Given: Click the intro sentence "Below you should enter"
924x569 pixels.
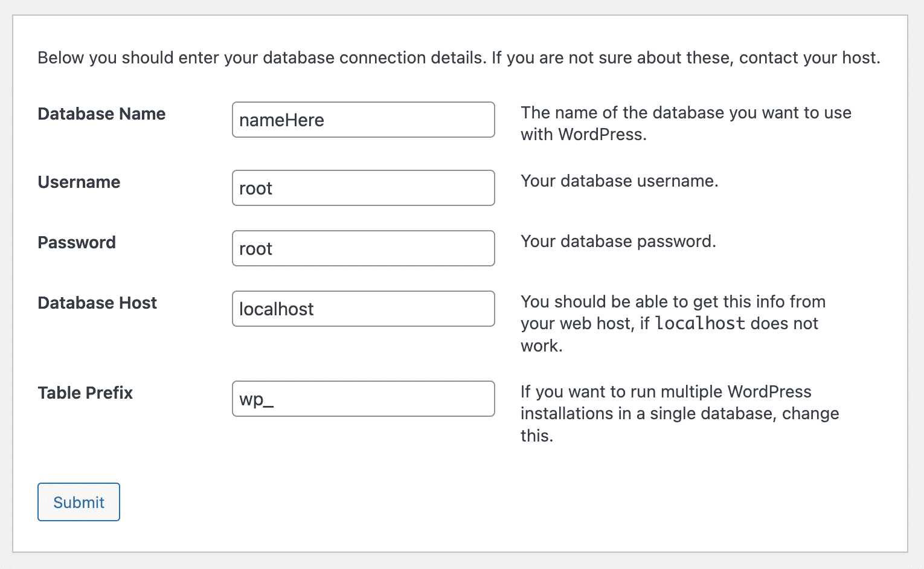Looking at the screenshot, I should pyautogui.click(x=260, y=58).
